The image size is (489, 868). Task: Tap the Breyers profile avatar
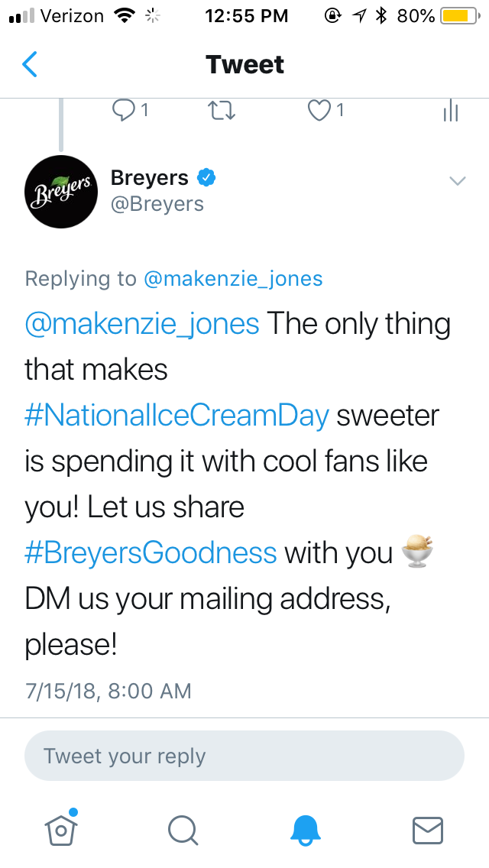[61, 191]
